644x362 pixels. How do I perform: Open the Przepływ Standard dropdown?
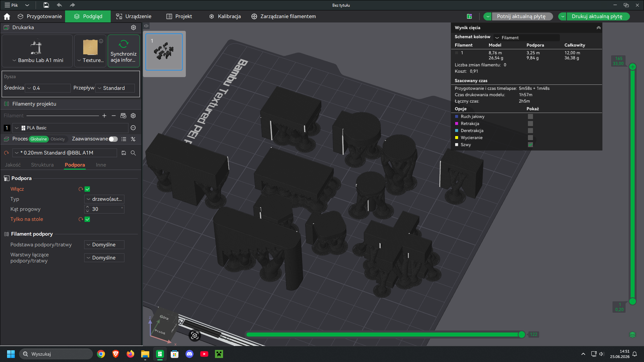[x=115, y=88]
